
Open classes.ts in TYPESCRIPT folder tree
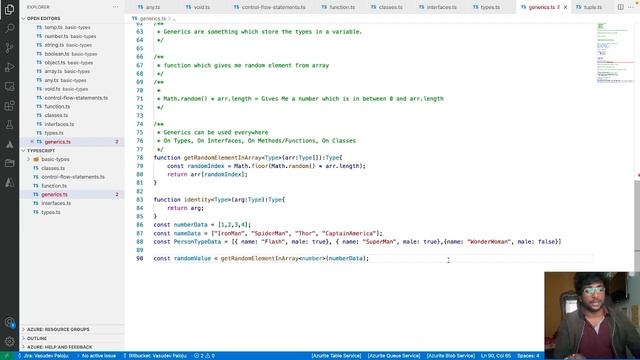point(72,168)
